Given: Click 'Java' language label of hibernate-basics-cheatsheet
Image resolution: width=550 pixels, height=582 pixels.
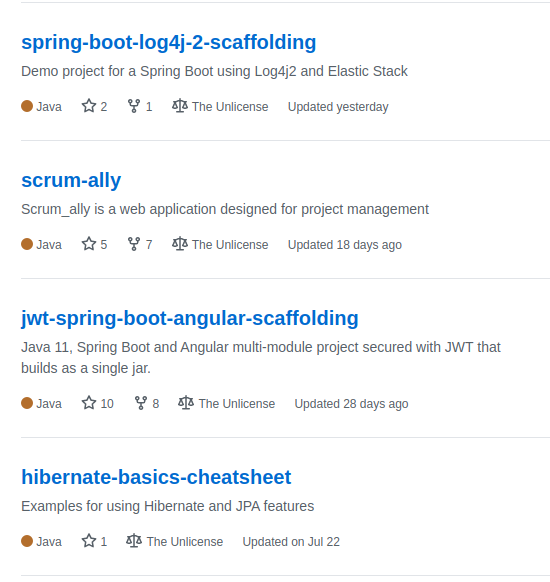Looking at the screenshot, I should pos(49,542).
